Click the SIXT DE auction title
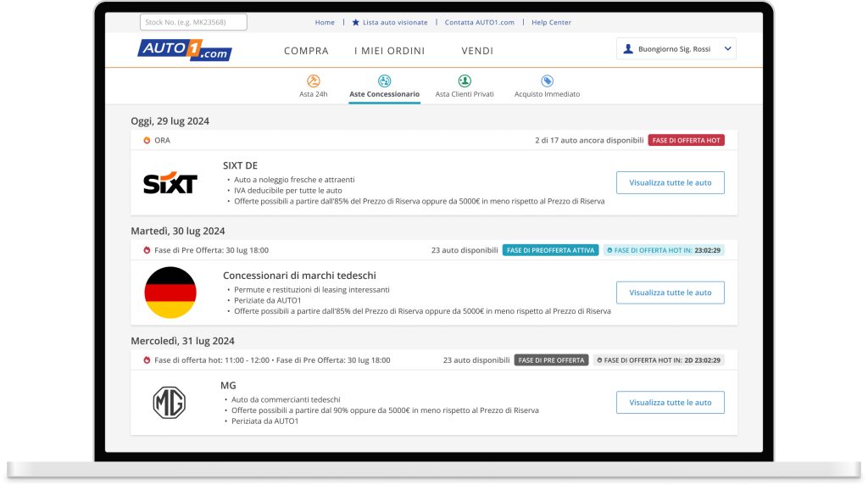Image resolution: width=868 pixels, height=485 pixels. [x=240, y=165]
